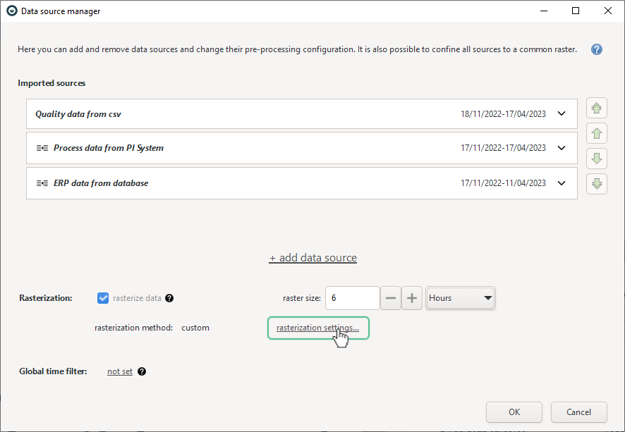Click the help icon next to rasterize data
The height and width of the screenshot is (432, 625).
click(x=169, y=298)
